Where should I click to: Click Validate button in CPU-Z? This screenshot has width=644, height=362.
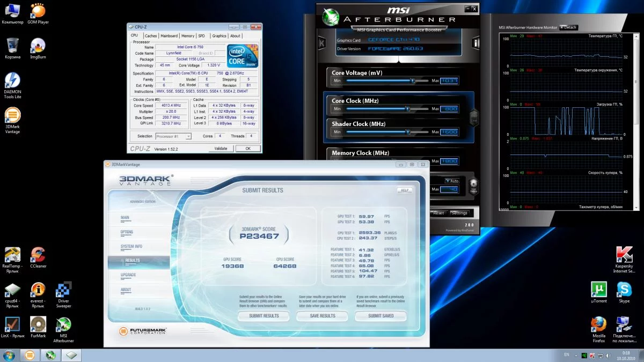(221, 149)
